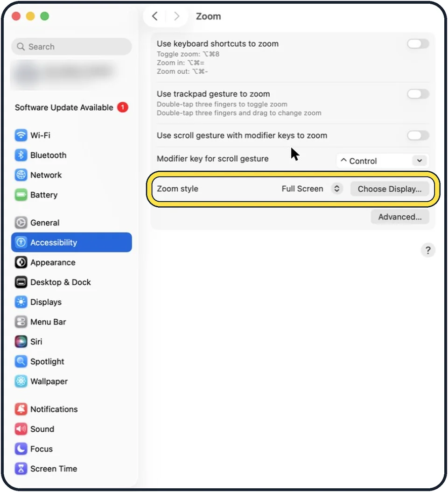
Task: Click the Bluetooth sidebar icon
Action: click(x=21, y=155)
